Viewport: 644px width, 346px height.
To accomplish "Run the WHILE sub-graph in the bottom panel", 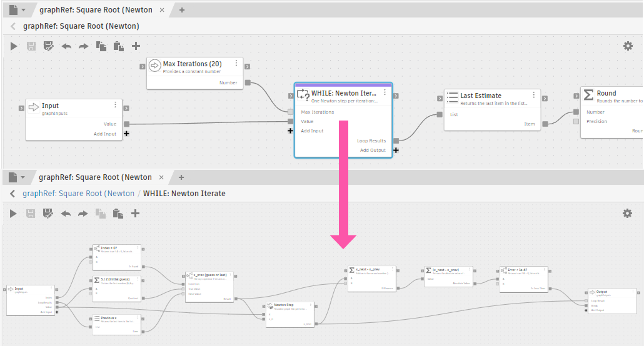I will (x=13, y=214).
